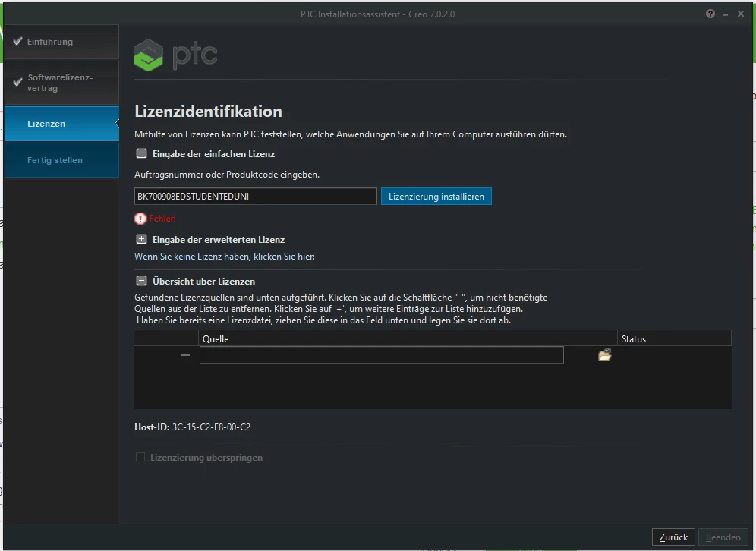Click the red 'Fehler!' text

pyautogui.click(x=162, y=219)
